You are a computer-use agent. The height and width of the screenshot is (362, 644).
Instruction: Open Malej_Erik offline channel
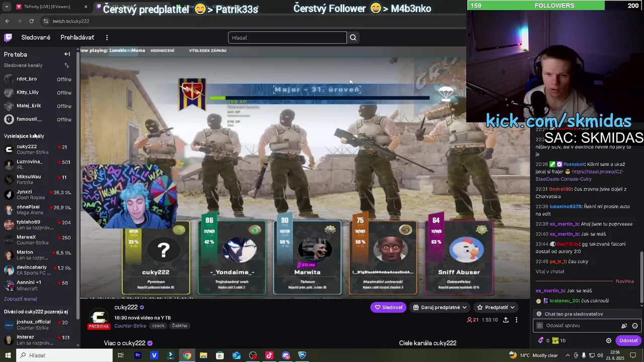[x=38, y=106]
